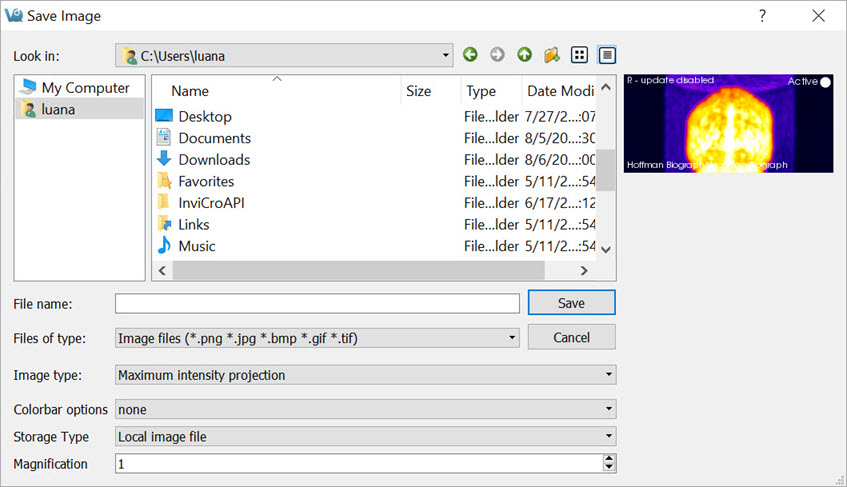Click the InviCroAPI date 6/17 cell

[560, 202]
